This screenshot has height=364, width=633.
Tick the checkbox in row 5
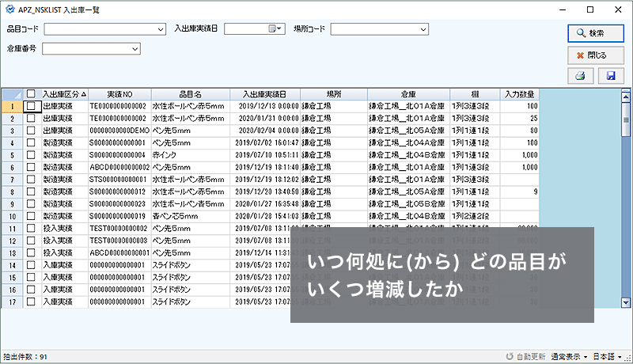(x=31, y=155)
